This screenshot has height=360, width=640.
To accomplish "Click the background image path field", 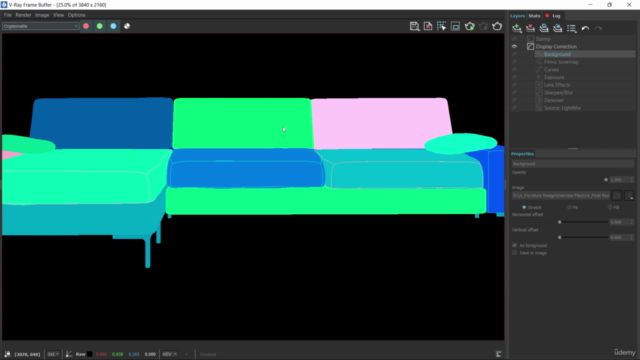I will (x=561, y=196).
